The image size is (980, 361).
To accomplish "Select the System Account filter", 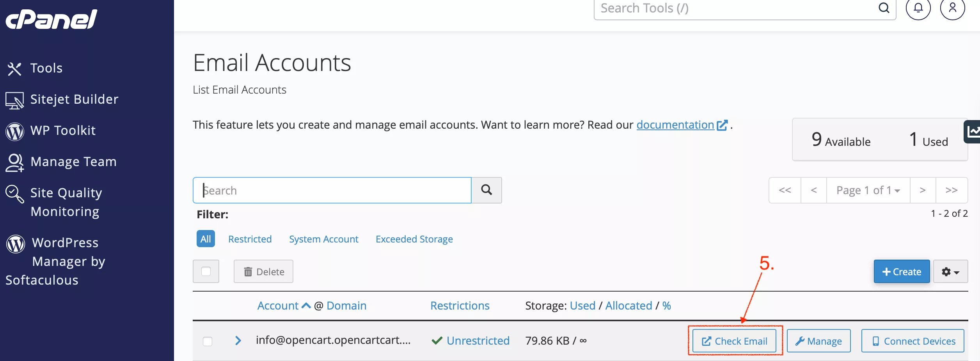I will 323,239.
